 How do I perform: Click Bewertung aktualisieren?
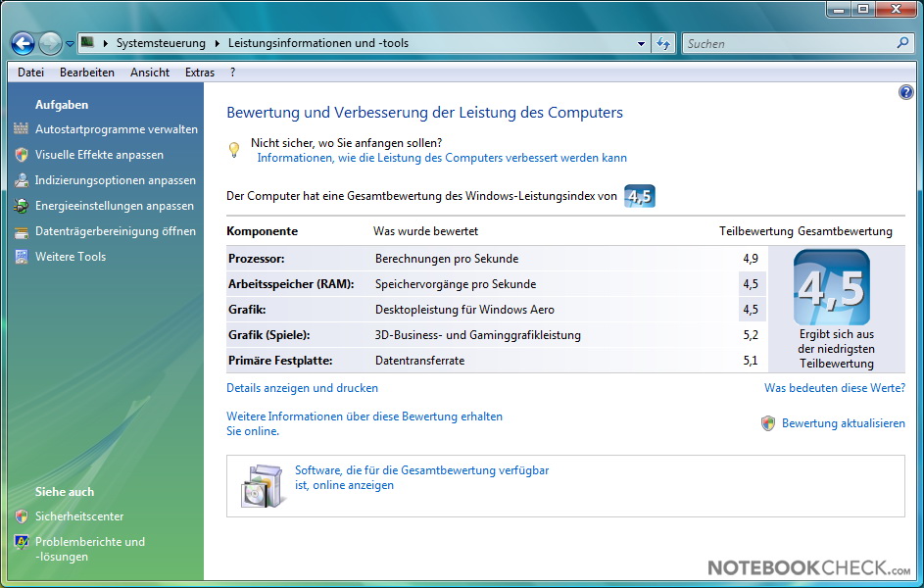pyautogui.click(x=844, y=423)
